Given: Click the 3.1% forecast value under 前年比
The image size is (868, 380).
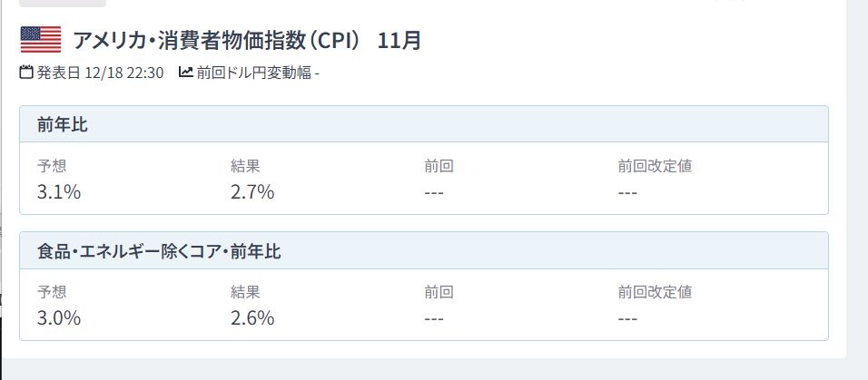Looking at the screenshot, I should point(59,192).
